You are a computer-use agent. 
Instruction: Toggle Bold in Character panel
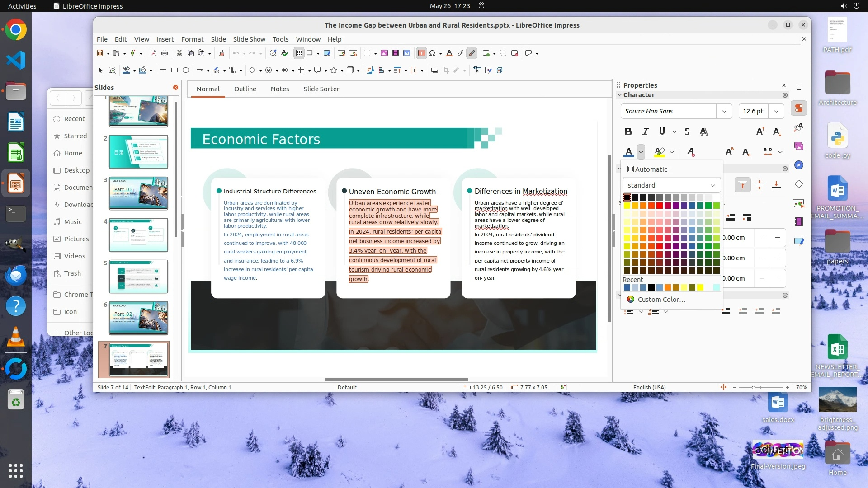click(x=628, y=131)
